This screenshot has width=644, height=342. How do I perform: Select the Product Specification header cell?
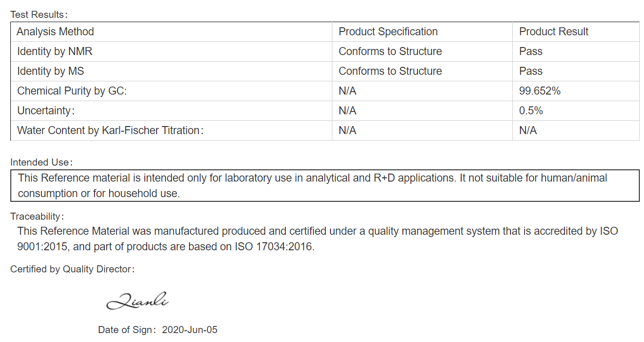coord(422,32)
